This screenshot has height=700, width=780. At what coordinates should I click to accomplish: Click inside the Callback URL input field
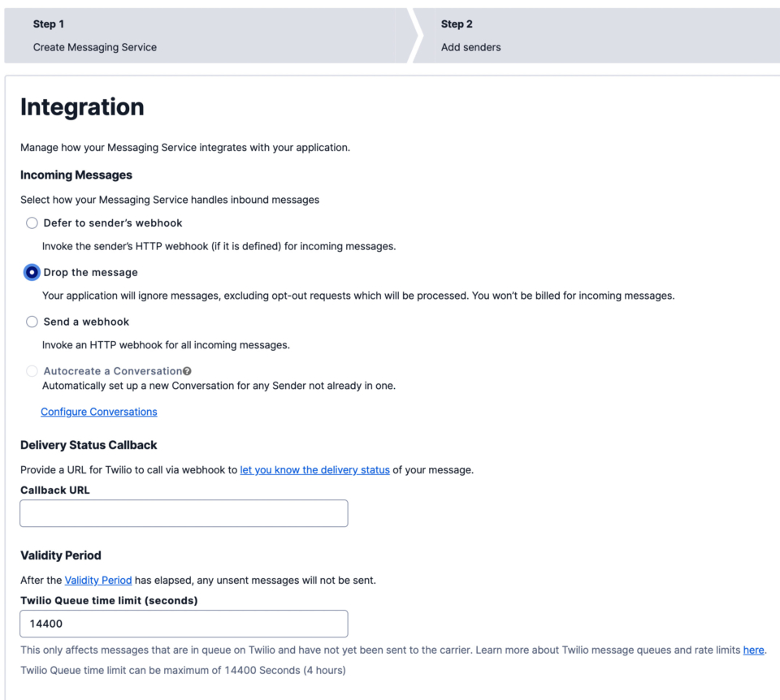click(183, 513)
